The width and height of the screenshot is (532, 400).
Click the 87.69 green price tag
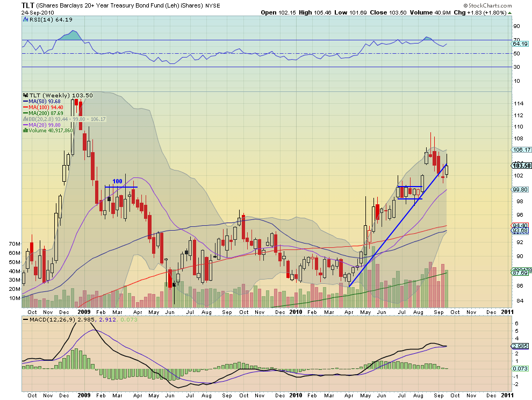tap(520, 273)
